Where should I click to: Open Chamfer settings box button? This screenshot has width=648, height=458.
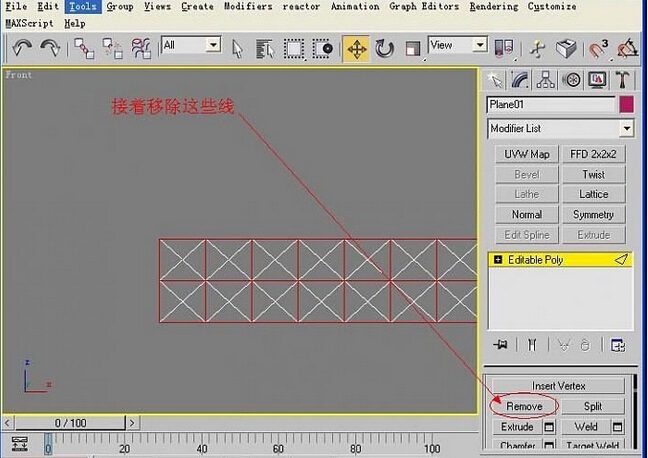(549, 445)
